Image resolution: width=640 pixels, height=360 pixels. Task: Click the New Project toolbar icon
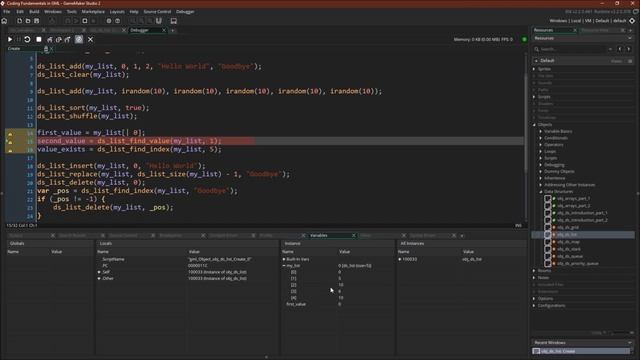[x=19, y=21]
